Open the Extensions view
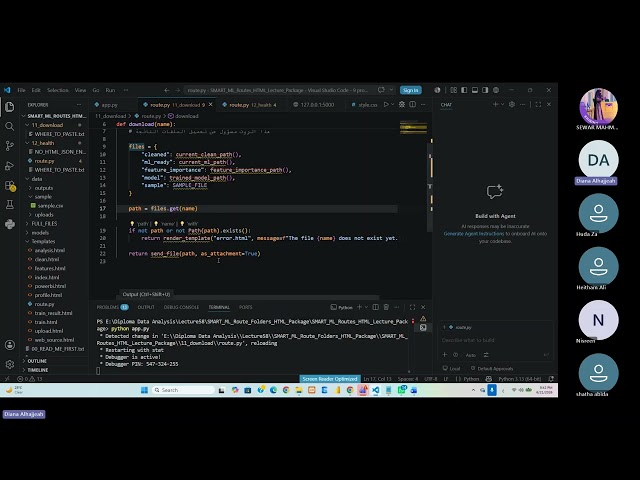This screenshot has width=640, height=480. point(10,186)
